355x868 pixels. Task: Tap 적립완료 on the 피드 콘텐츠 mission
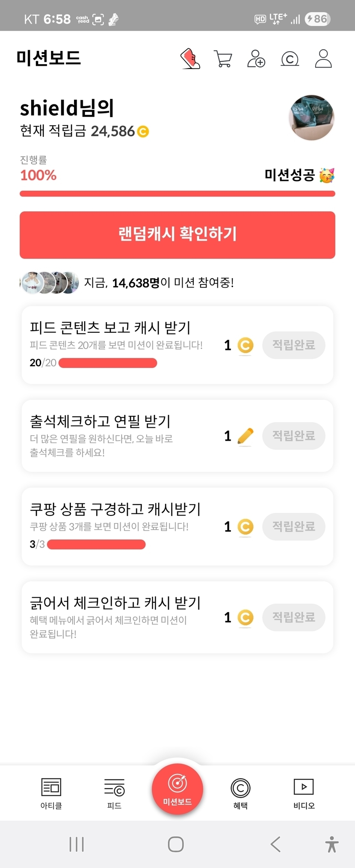(x=293, y=345)
